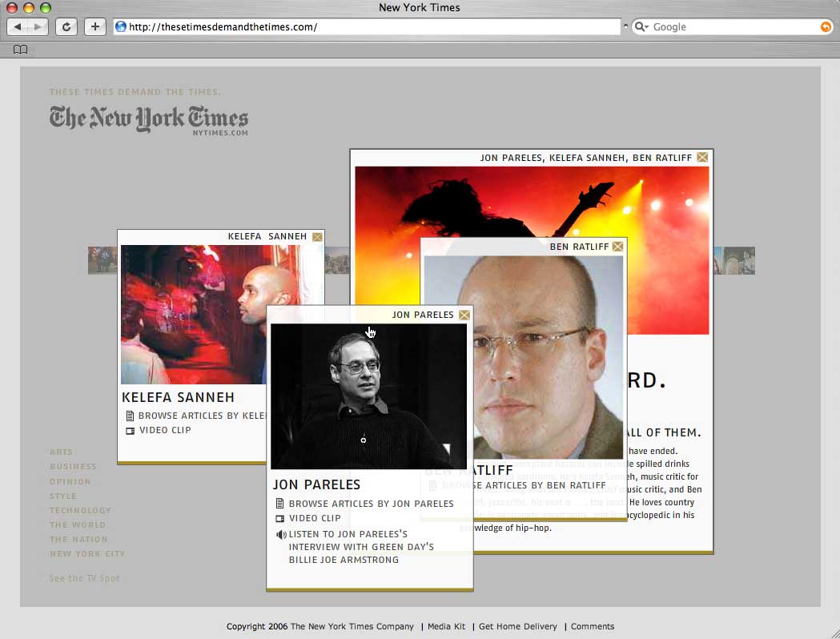Click the add bookmark plus button
Screen dimensions: 840x639
[x=95, y=26]
